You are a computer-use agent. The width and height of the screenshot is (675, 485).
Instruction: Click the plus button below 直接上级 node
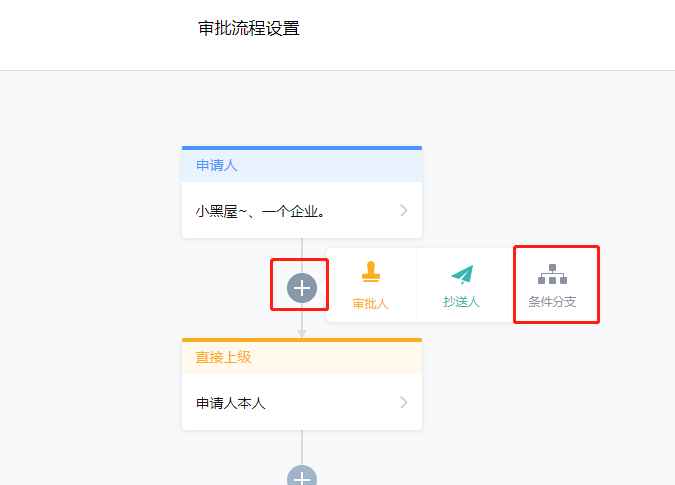pos(302,475)
